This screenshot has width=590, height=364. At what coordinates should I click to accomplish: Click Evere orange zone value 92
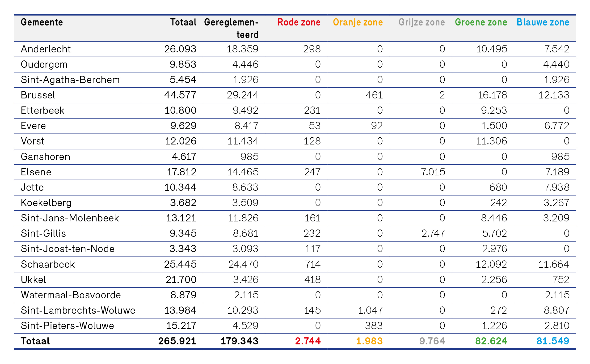tap(377, 126)
